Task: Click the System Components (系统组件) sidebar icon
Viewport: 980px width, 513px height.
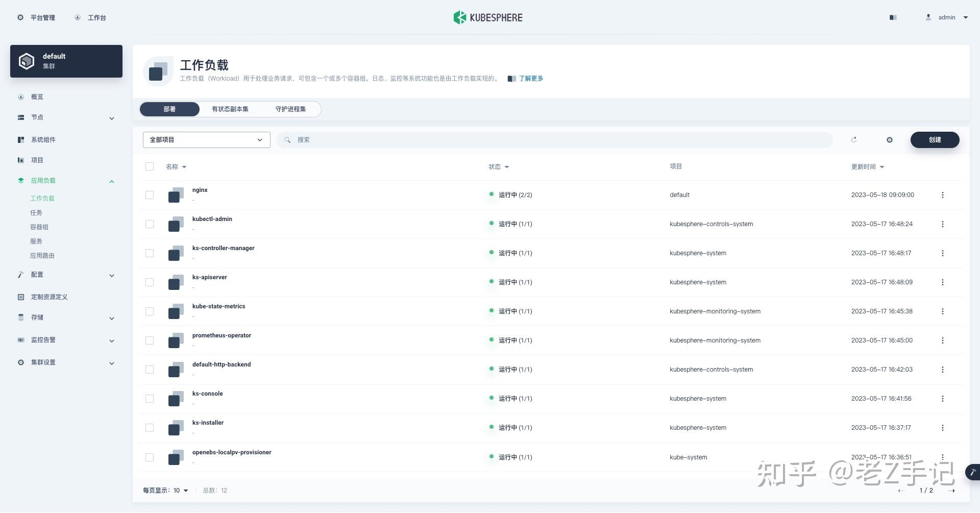Action: 21,140
